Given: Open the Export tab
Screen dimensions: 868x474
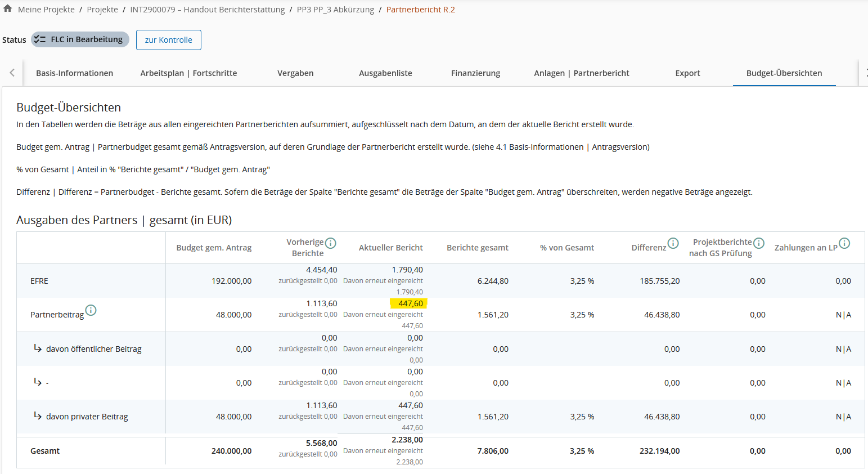Looking at the screenshot, I should (x=687, y=73).
